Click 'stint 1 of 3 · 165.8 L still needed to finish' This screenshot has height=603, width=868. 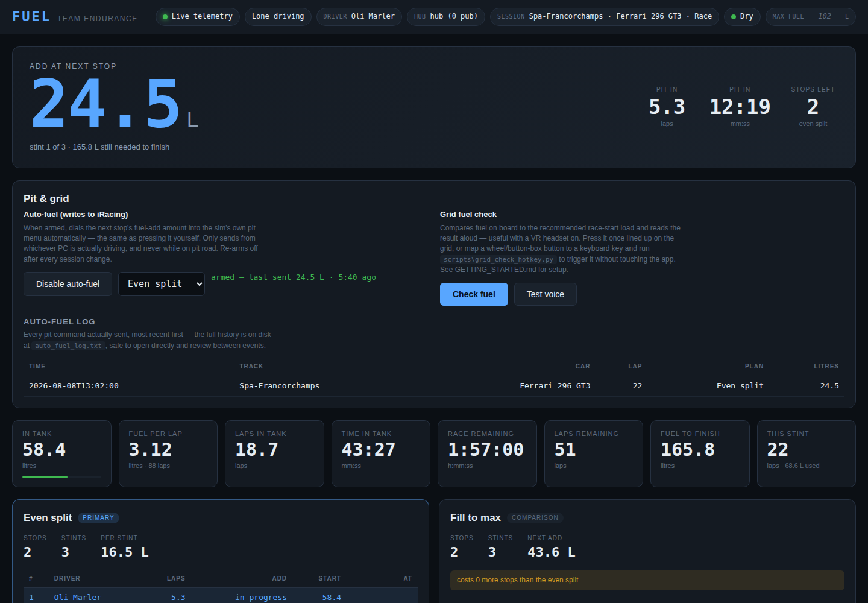pos(99,147)
